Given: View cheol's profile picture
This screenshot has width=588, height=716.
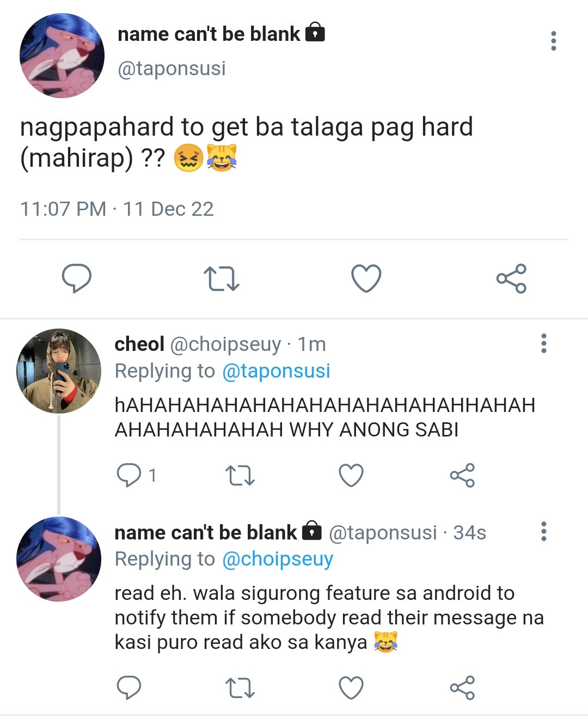Looking at the screenshot, I should point(59,371).
